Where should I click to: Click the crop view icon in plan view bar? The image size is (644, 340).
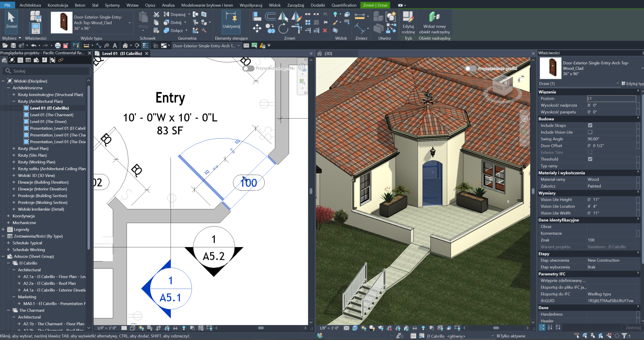[x=158, y=328]
